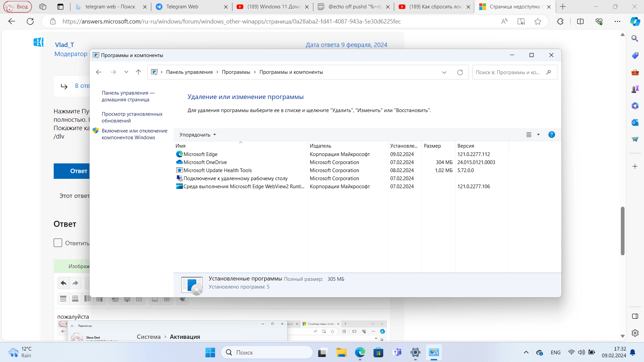This screenshot has width=644, height=362.
Task: Open Edge extensions puzzle icon
Action: click(560, 21)
